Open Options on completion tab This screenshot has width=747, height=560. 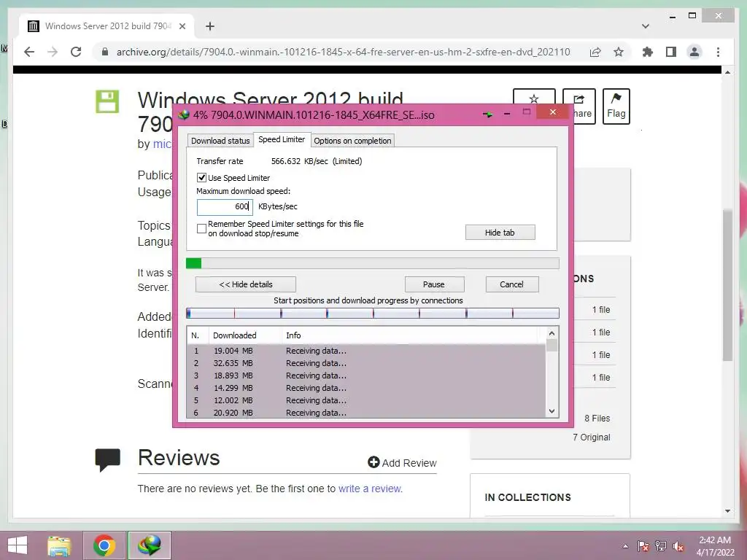(x=352, y=141)
